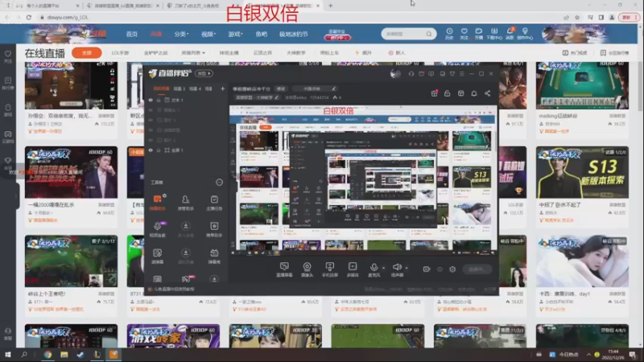The image size is (644, 362).
Task: Toggle visibility eye of 图片 3 source
Action: [151, 120]
